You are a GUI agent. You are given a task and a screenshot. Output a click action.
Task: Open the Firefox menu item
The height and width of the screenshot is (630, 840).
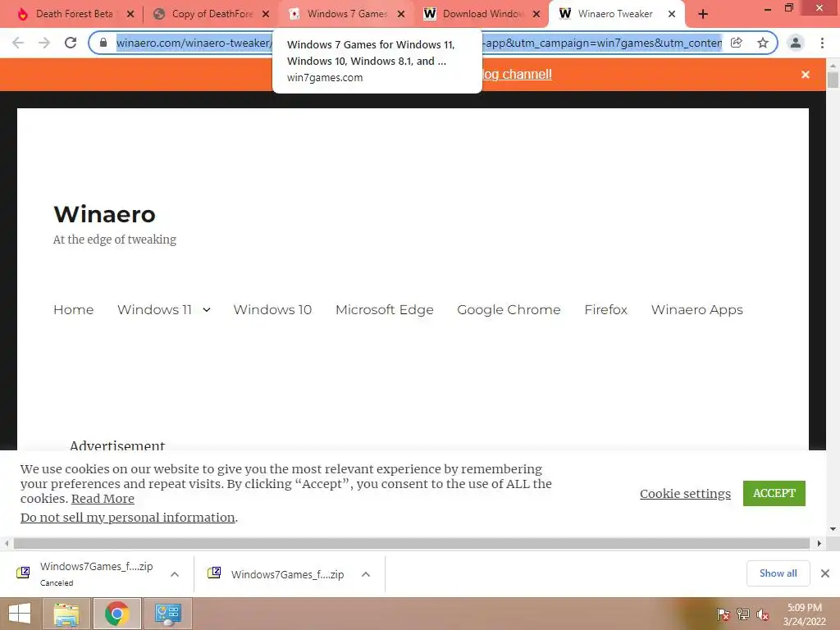point(606,309)
